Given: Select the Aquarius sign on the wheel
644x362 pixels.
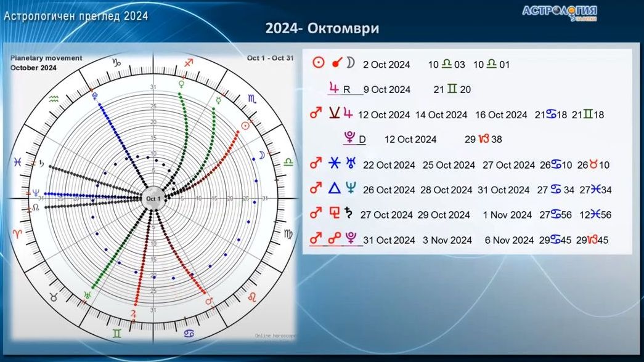Looking at the screenshot, I should (x=54, y=99).
